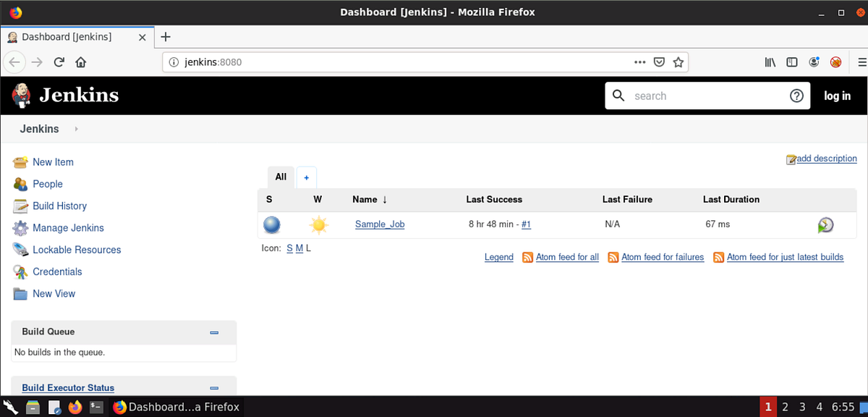868x417 pixels.
Task: Open the Atom feed for failures
Action: click(663, 257)
